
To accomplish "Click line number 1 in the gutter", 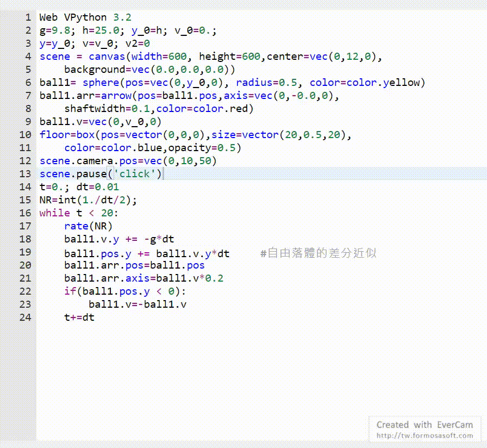I will click(x=28, y=17).
